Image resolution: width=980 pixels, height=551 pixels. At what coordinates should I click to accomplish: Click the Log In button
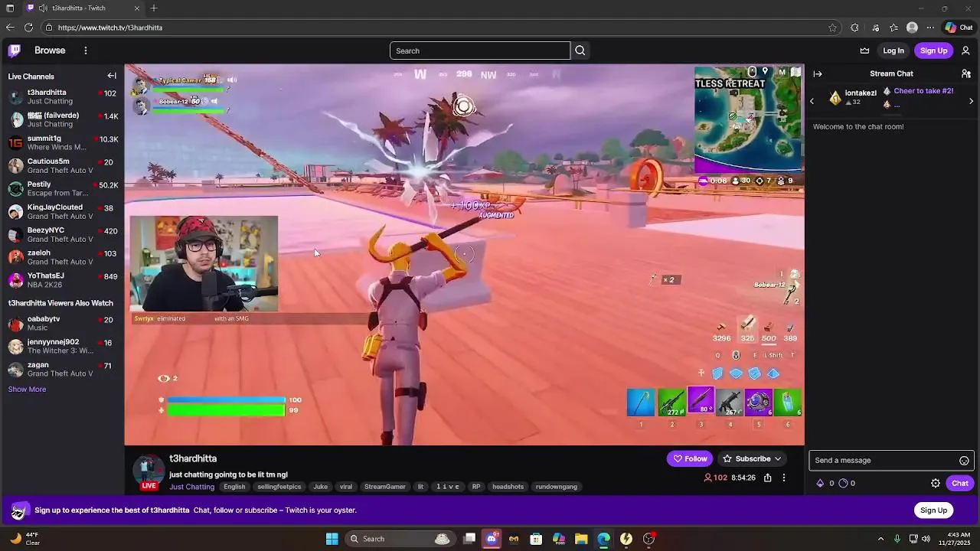click(x=893, y=51)
